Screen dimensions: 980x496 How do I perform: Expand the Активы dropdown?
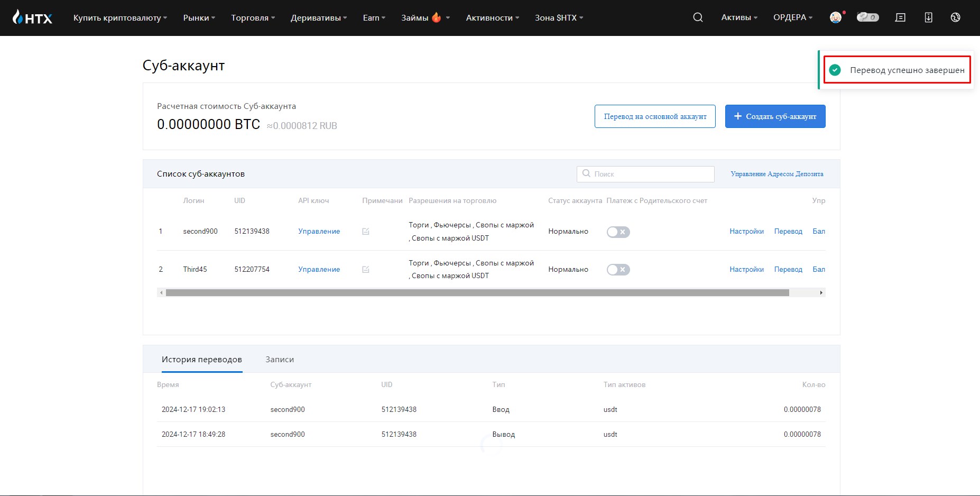point(739,17)
